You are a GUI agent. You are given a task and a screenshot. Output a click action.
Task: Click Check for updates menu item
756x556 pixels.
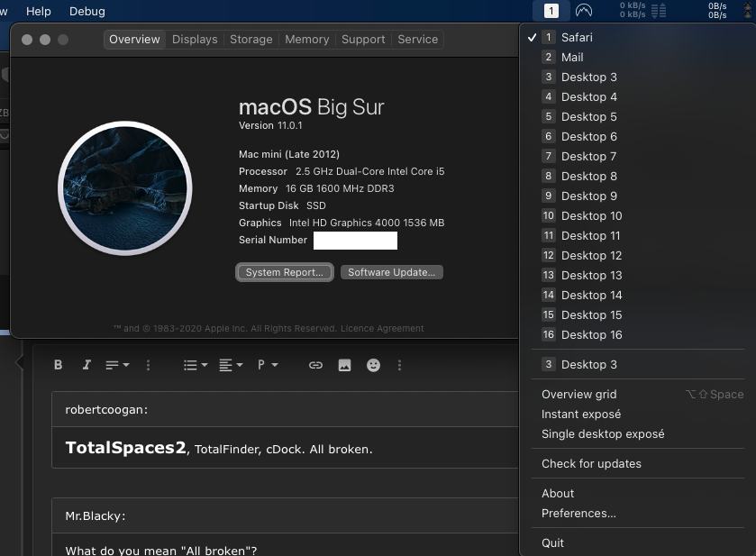tap(637, 464)
